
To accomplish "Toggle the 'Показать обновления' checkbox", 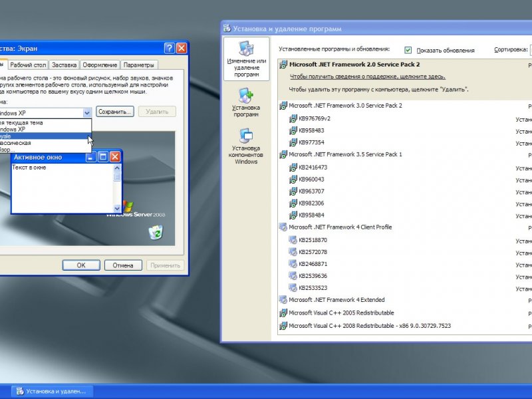I will coord(408,51).
